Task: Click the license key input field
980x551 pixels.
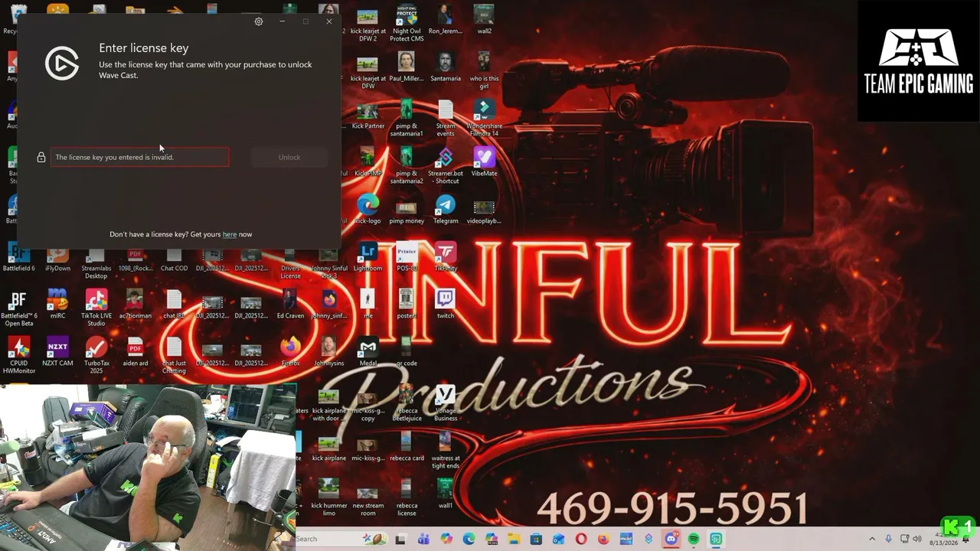Action: pos(140,157)
